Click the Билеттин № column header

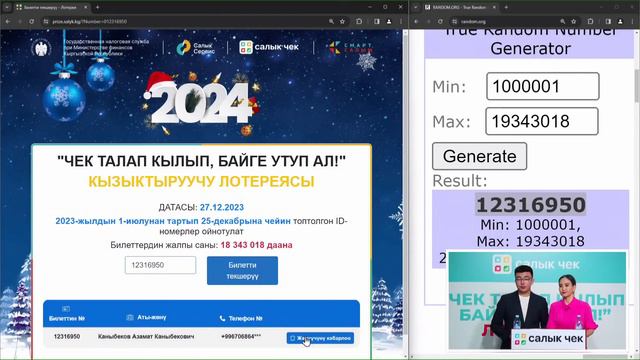point(67,318)
